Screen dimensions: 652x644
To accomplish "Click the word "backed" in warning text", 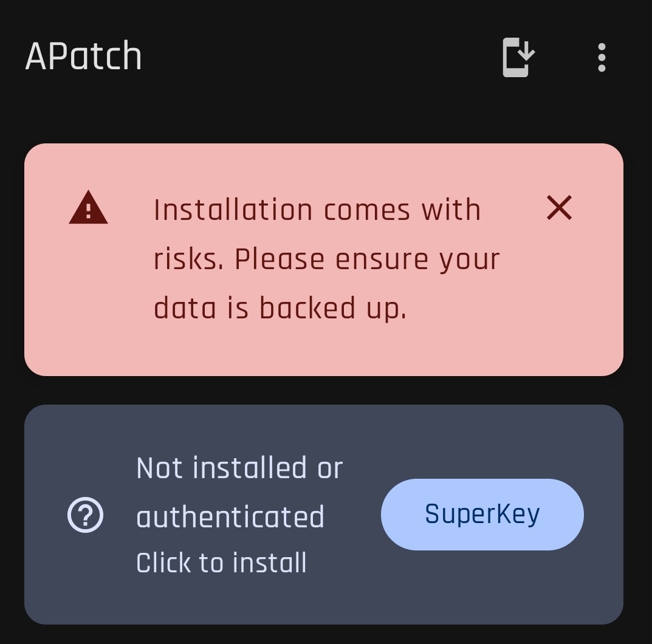I will [x=307, y=308].
